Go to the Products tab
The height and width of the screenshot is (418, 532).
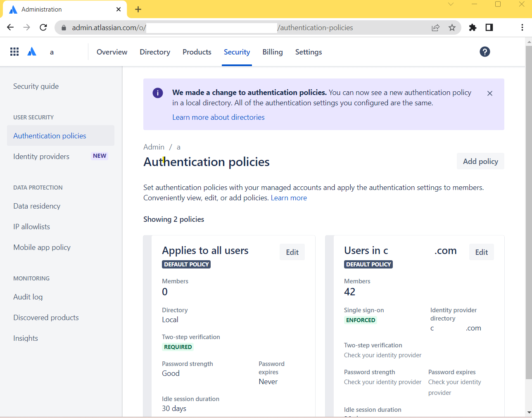[197, 52]
